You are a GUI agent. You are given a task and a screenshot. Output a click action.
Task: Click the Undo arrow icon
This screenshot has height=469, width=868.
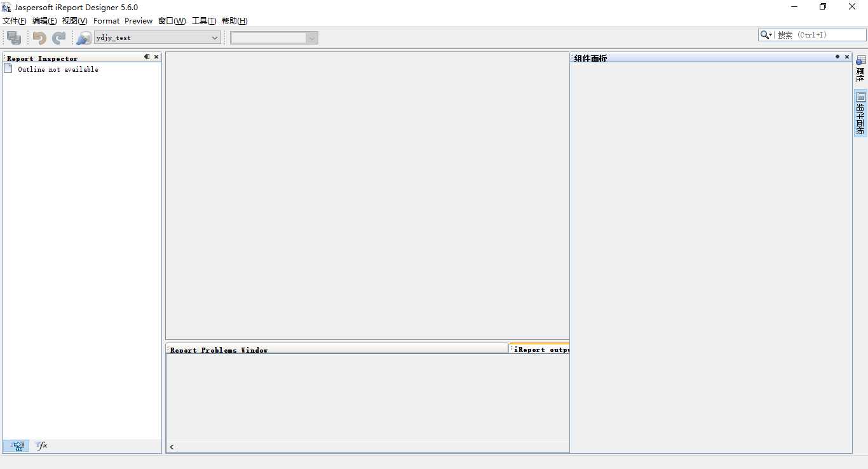(x=39, y=37)
